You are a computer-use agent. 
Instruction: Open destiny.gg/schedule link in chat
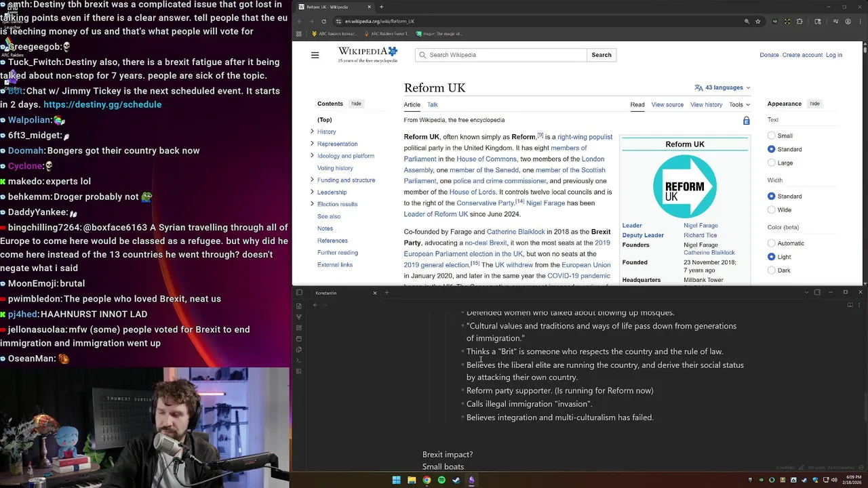[102, 104]
